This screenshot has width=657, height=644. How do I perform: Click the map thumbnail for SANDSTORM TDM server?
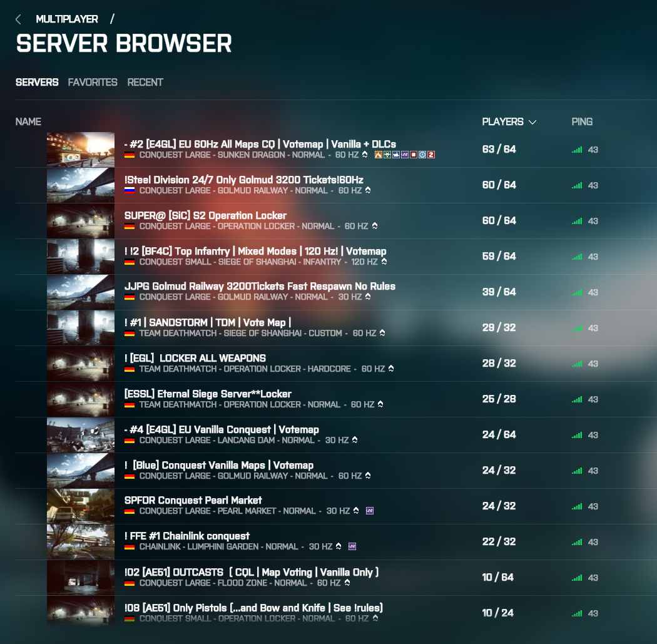pyautogui.click(x=81, y=328)
